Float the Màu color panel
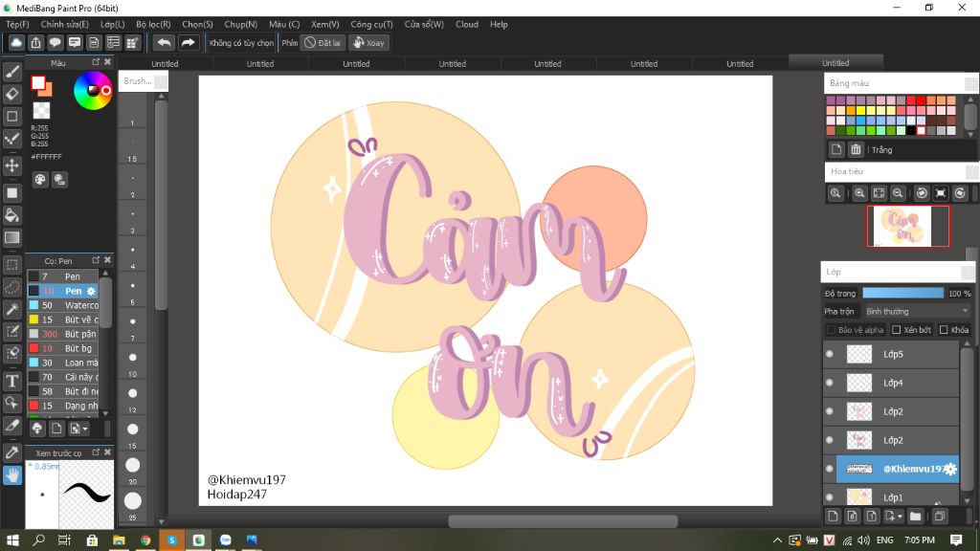 (x=96, y=62)
